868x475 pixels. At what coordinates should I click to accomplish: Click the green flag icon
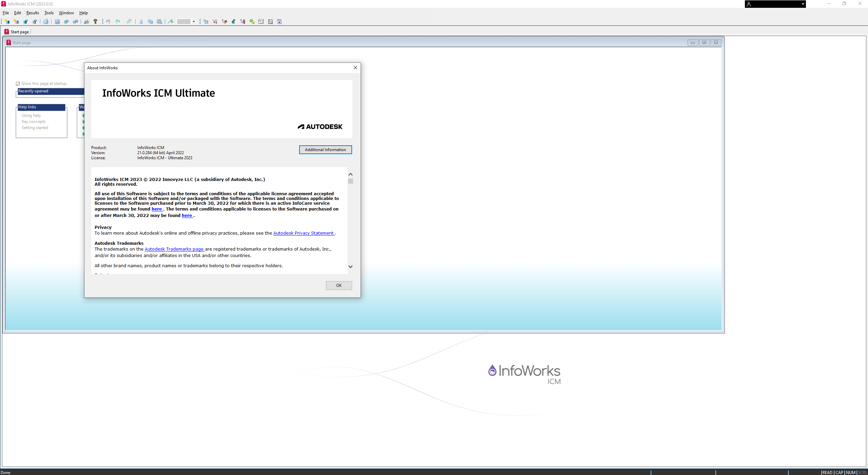point(171,21)
